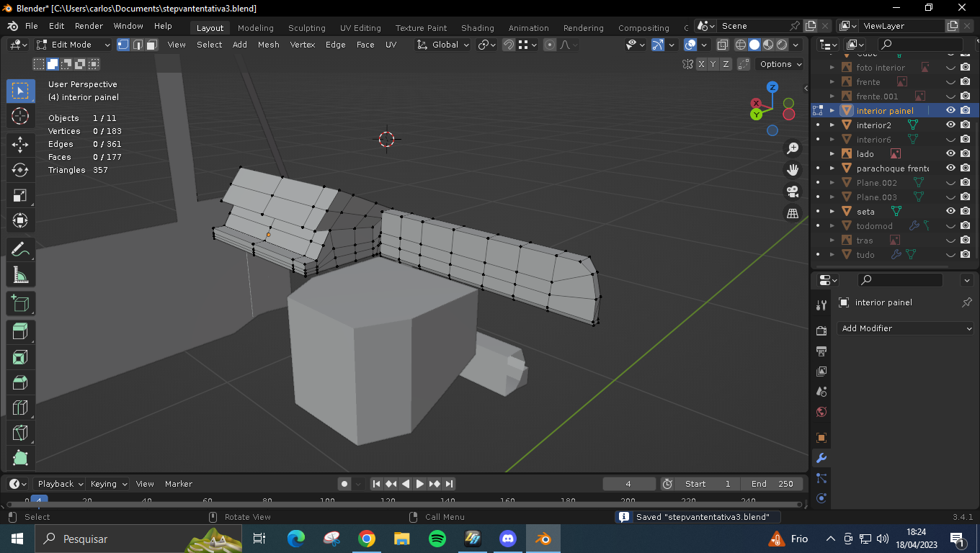This screenshot has width=980, height=553.
Task: Select the Cursor tool in left toolbar
Action: point(20,116)
